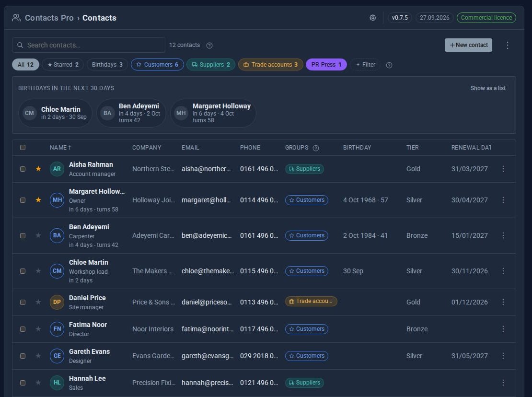Screen dimensions: 532x397
Task: Open the row actions menu for Gareth Evans
Action: (503, 356)
